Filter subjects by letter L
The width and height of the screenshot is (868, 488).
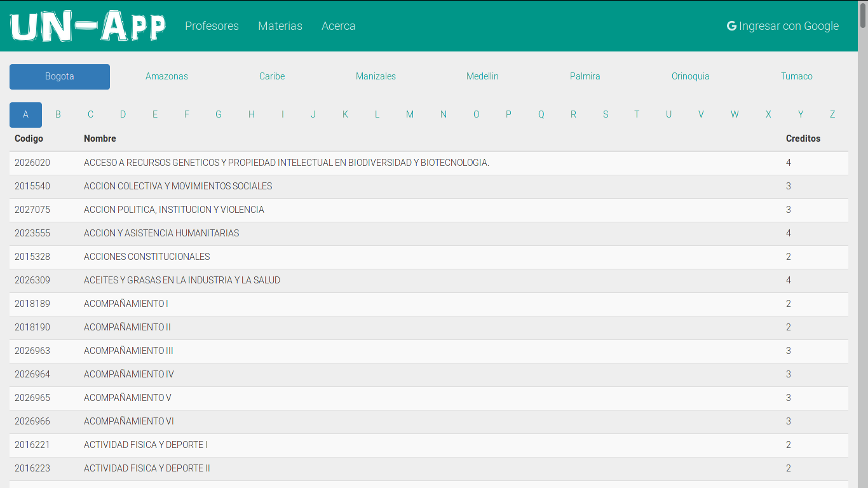coord(377,114)
